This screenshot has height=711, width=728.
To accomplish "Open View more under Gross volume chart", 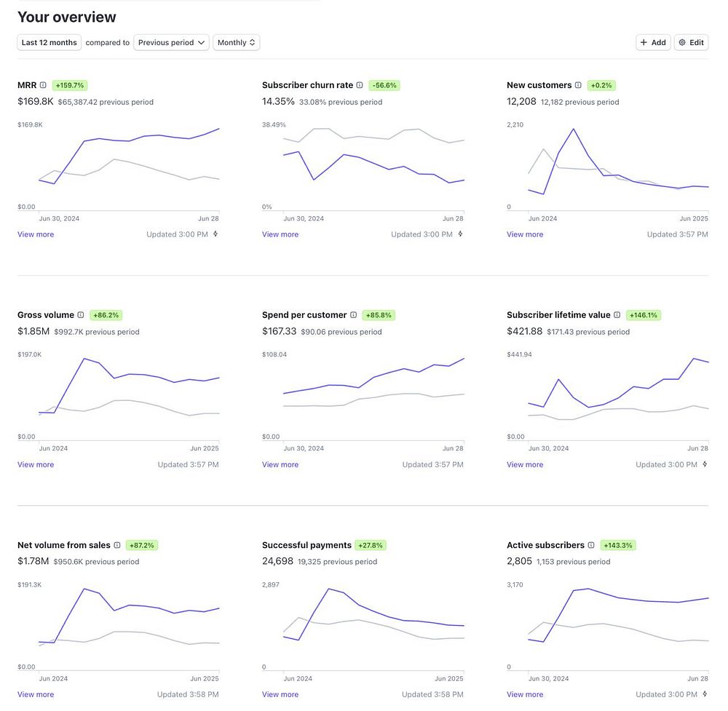I will point(36,464).
